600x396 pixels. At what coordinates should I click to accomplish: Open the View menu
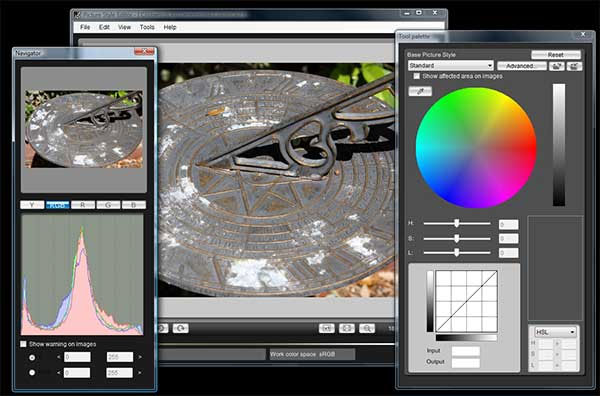(124, 27)
